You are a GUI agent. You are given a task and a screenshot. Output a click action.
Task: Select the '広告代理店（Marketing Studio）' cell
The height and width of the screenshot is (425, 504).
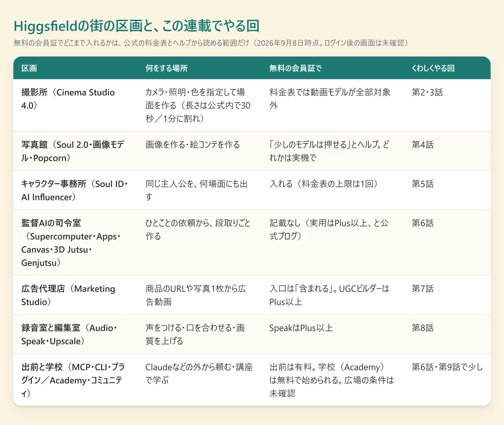pos(75,295)
